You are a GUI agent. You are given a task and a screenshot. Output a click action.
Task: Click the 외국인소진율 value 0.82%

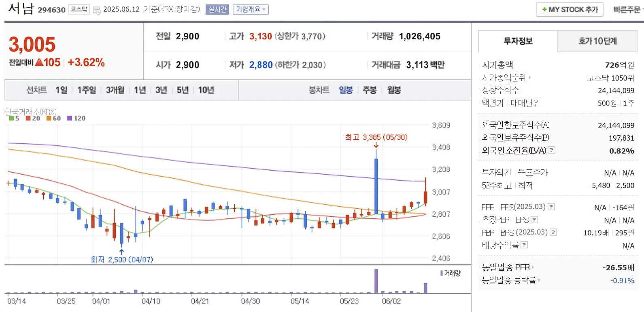pyautogui.click(x=622, y=151)
